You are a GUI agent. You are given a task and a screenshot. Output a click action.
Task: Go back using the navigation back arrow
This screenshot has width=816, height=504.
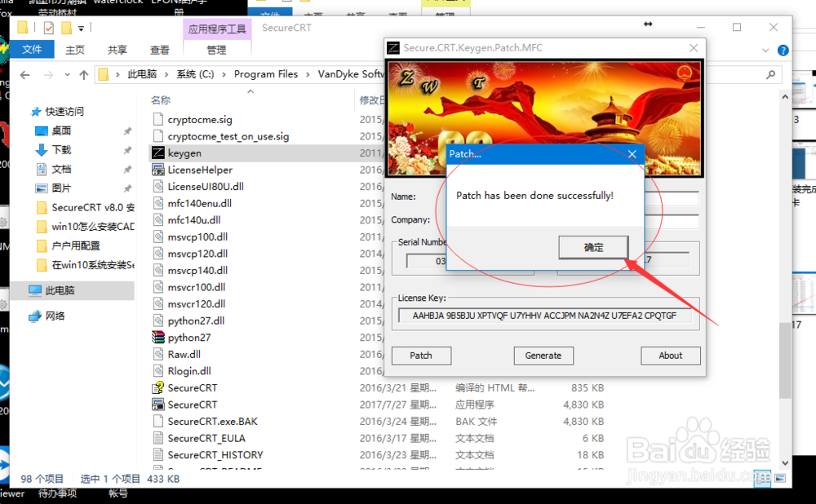point(24,74)
